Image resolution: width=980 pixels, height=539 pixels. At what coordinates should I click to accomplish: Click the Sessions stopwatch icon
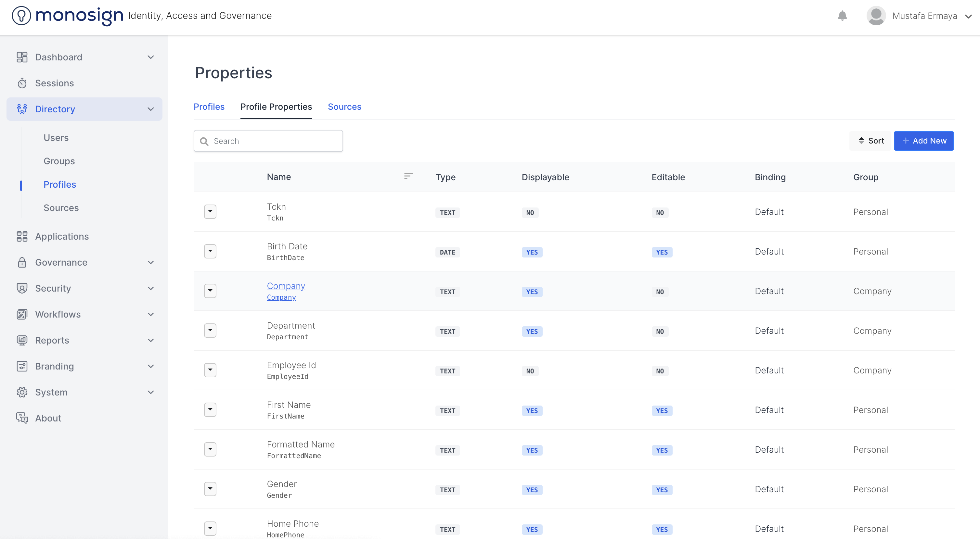tap(22, 83)
